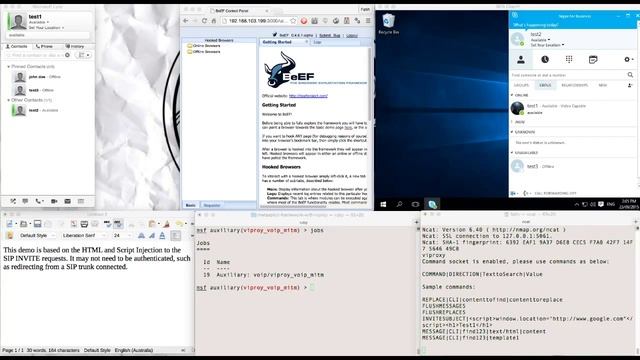
Task: Select BeEF Control Panel browser tab
Action: [x=239, y=11]
